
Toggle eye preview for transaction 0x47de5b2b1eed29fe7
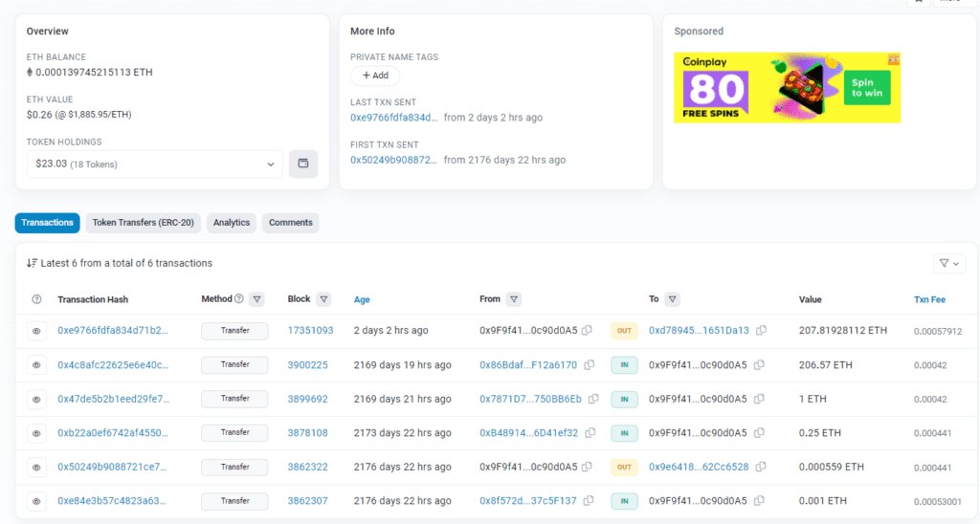[36, 399]
